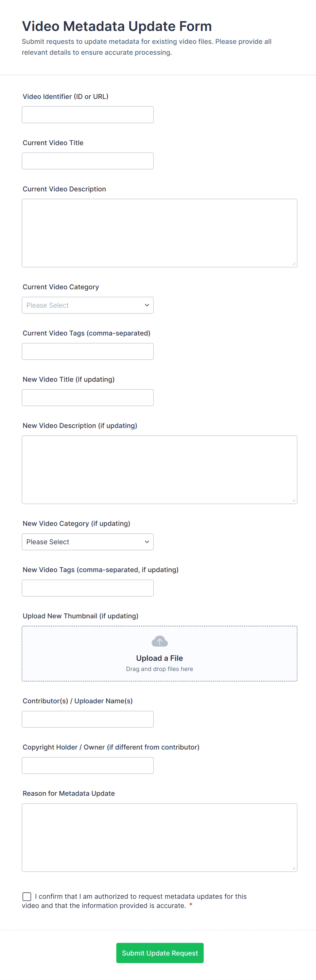Click the resize handle of the New Video Description box

click(x=294, y=500)
